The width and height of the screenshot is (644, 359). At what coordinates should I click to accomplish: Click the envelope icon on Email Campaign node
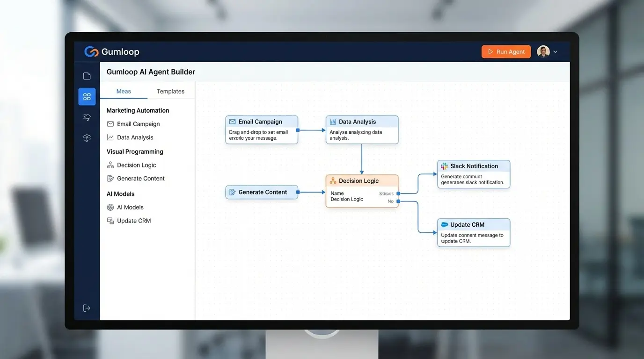(232, 122)
